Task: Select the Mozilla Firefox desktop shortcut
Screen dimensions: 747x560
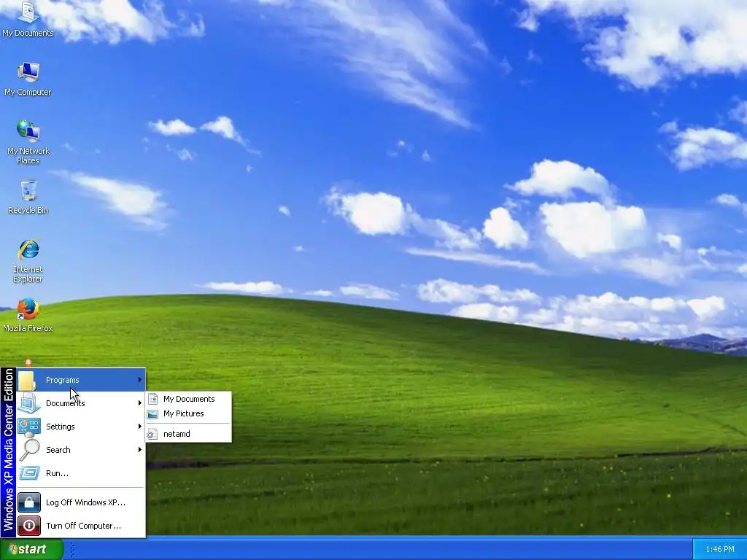Action: click(x=28, y=315)
